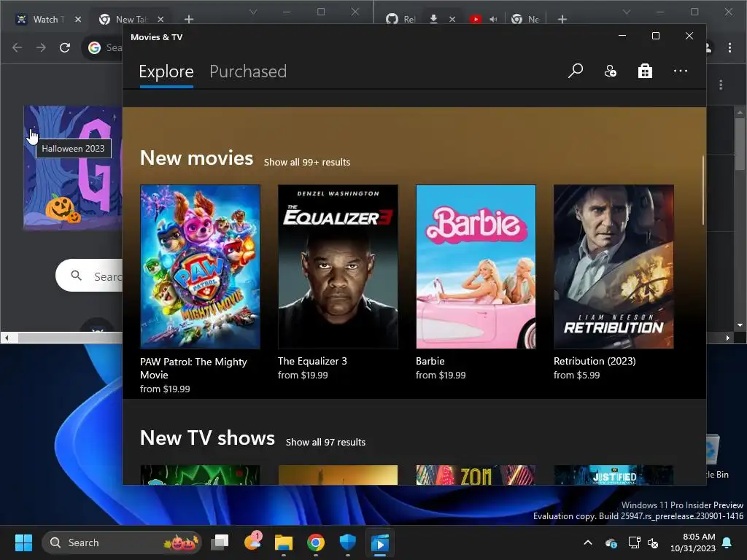Mute the YouTube tab audio icon

pyautogui.click(x=493, y=20)
